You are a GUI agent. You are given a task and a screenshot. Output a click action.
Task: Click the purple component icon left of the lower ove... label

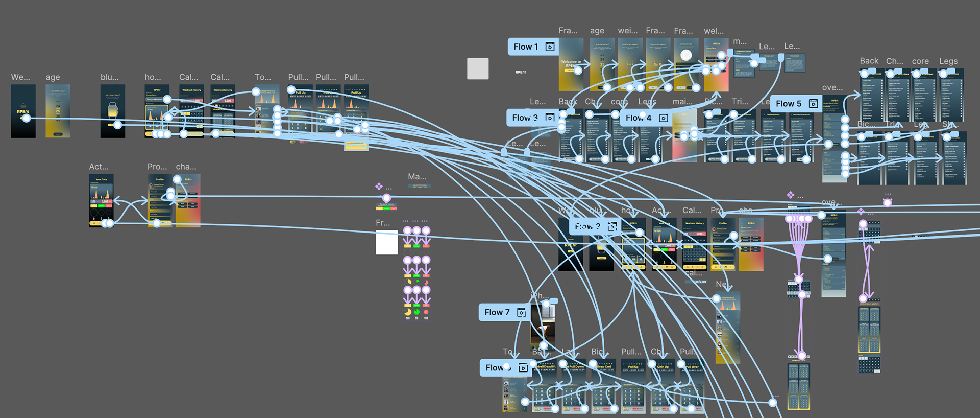(790, 195)
